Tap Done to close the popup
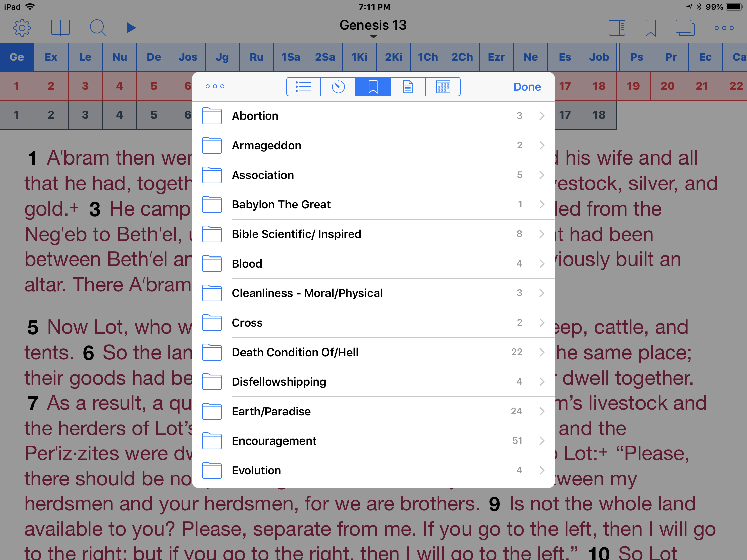Viewport: 747px width, 560px height. pyautogui.click(x=527, y=87)
